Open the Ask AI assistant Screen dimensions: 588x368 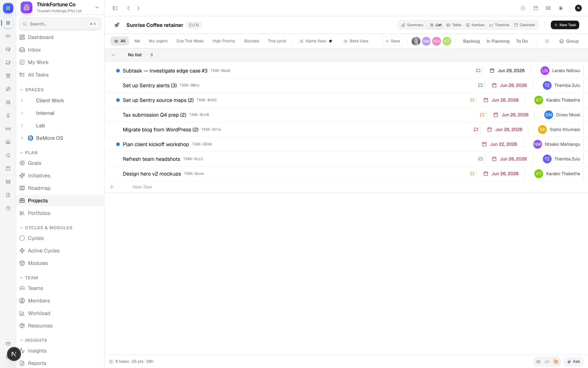(573, 362)
